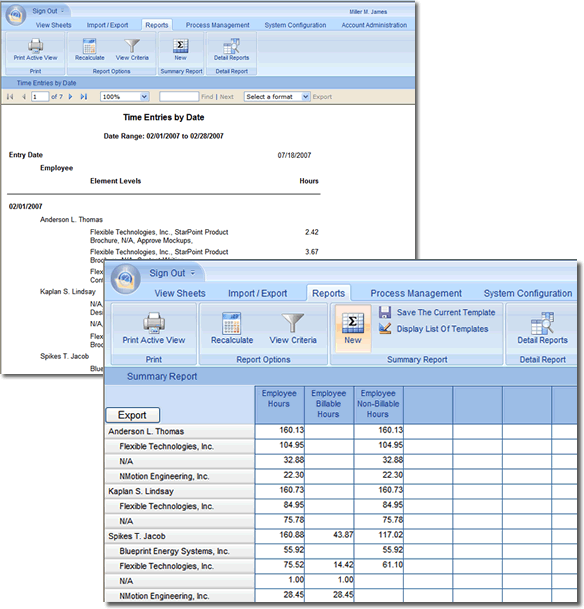This screenshot has width=584, height=609.
Task: Click 160.88 Employee Hours cell
Action: pyautogui.click(x=280, y=535)
